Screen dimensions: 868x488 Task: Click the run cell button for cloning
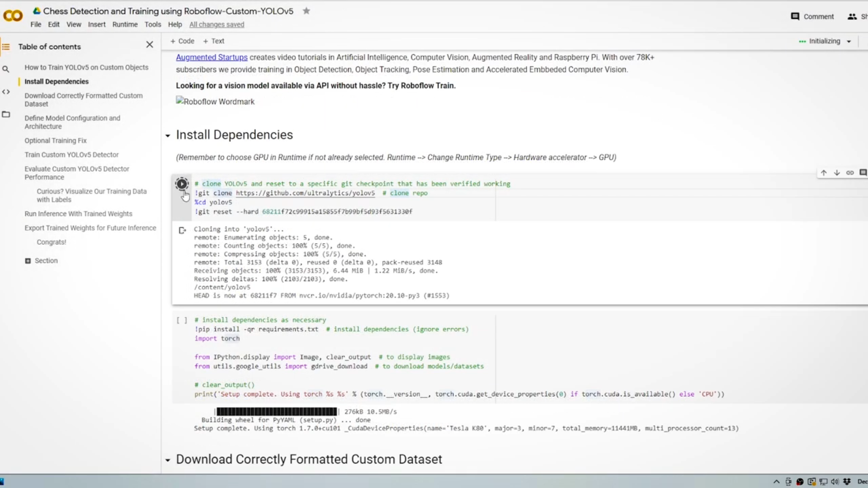pos(182,183)
